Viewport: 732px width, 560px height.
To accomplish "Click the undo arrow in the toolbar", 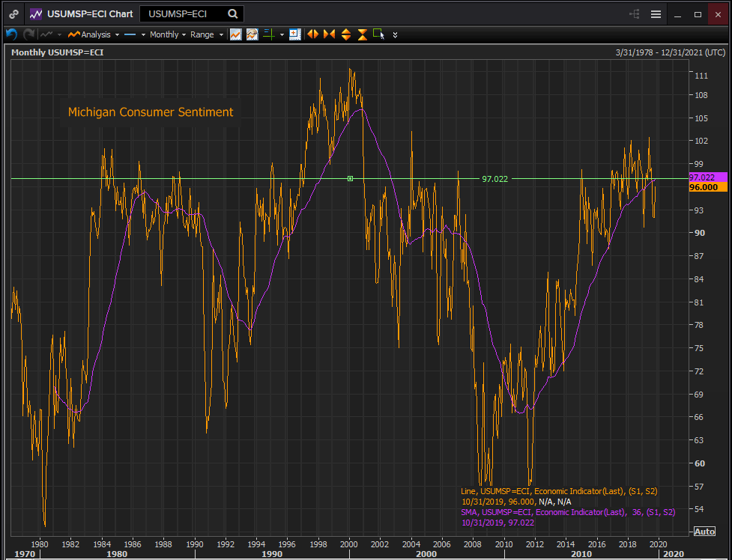I will tap(11, 34).
